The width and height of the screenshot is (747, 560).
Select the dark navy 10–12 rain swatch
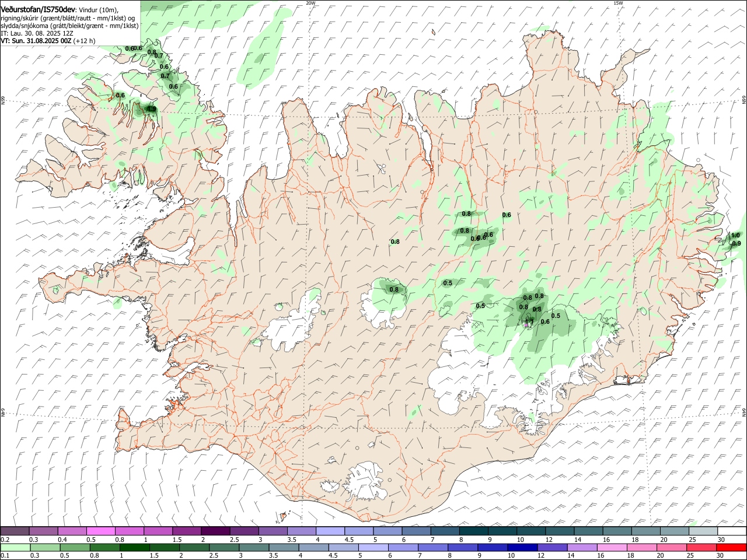tap(522, 547)
